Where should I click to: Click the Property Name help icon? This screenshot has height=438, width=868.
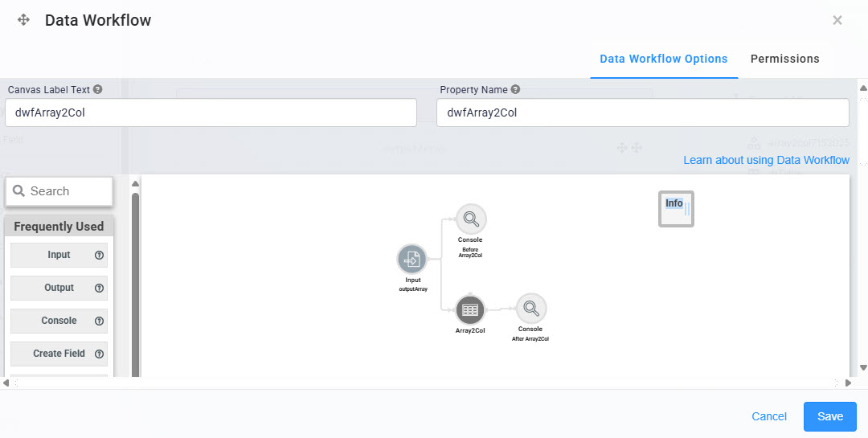tap(515, 89)
